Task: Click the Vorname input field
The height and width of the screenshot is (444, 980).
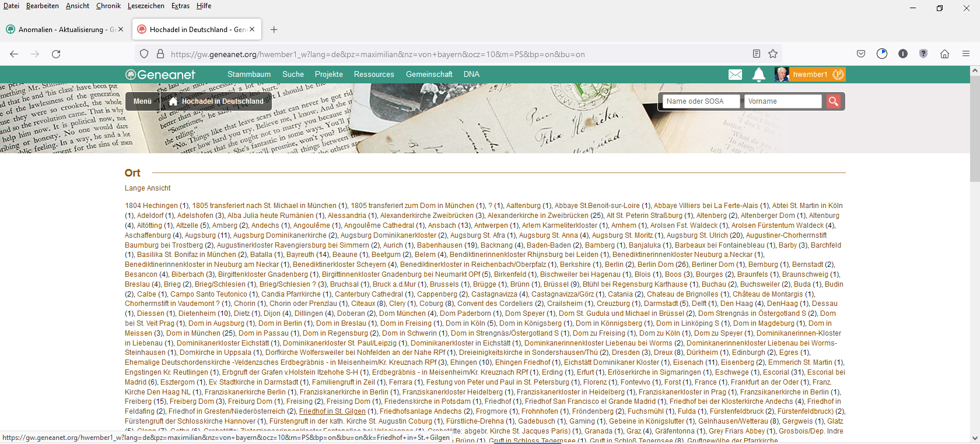Action: [783, 101]
